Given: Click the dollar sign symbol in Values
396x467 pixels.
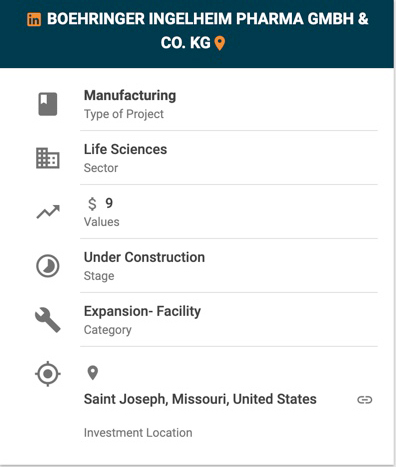Looking at the screenshot, I should [92, 204].
